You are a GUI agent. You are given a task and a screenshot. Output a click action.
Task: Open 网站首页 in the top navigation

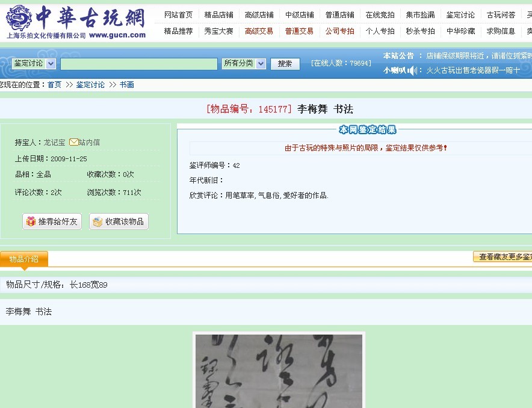(178, 15)
